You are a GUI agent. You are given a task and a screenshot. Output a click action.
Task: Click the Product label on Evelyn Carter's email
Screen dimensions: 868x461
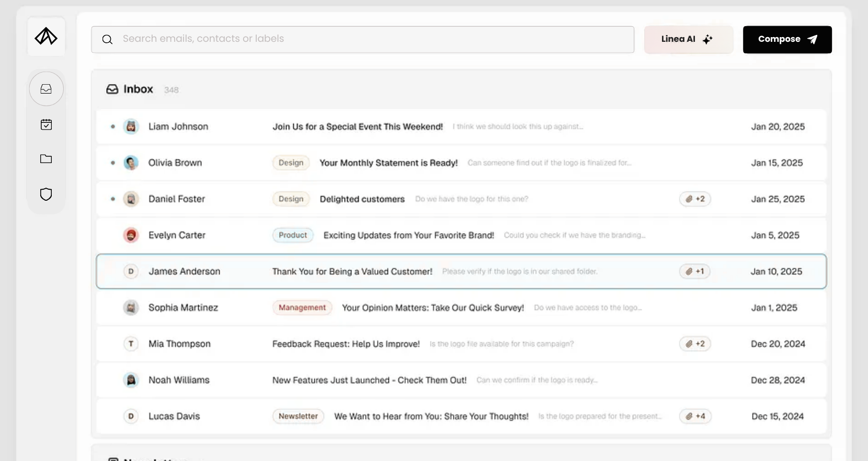pos(293,235)
